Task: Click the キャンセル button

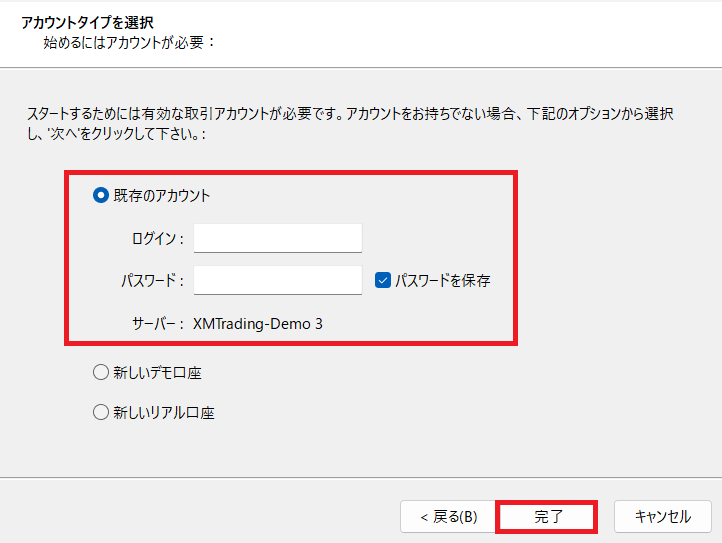Action: pos(662,517)
